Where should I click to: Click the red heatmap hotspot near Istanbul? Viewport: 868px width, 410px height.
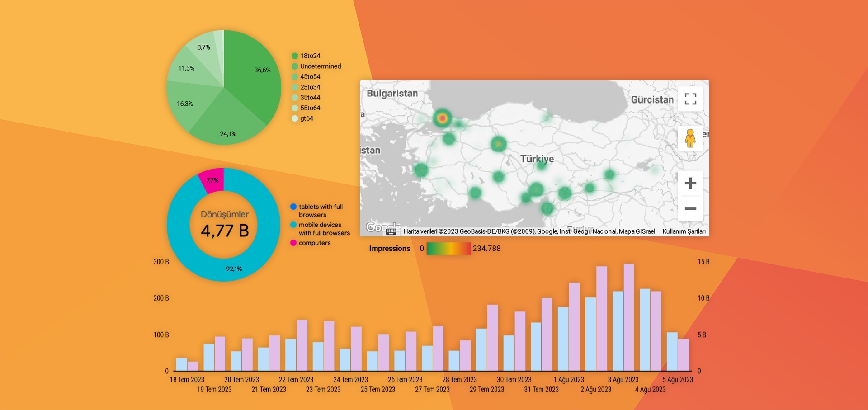pyautogui.click(x=442, y=118)
